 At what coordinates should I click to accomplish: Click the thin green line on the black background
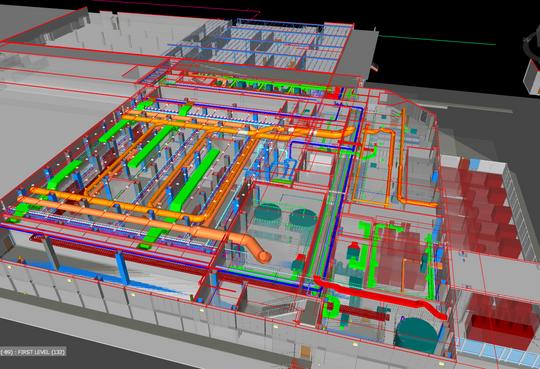pos(437,40)
